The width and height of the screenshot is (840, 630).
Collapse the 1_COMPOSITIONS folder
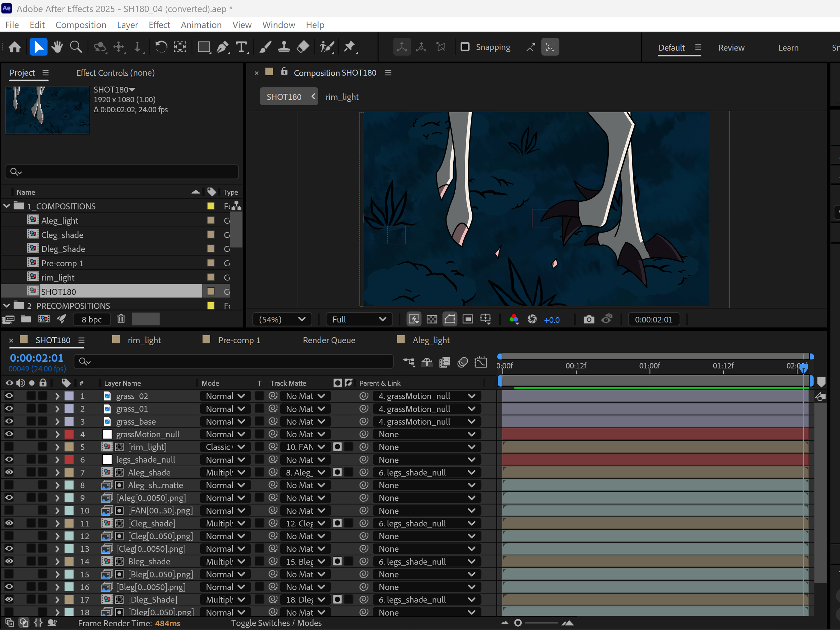pos(6,206)
